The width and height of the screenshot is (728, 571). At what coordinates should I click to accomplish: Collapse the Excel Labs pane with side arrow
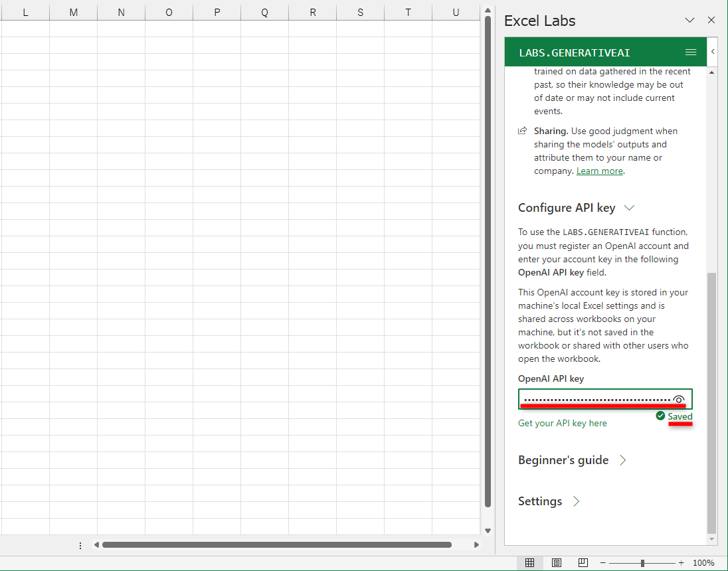[x=713, y=52]
